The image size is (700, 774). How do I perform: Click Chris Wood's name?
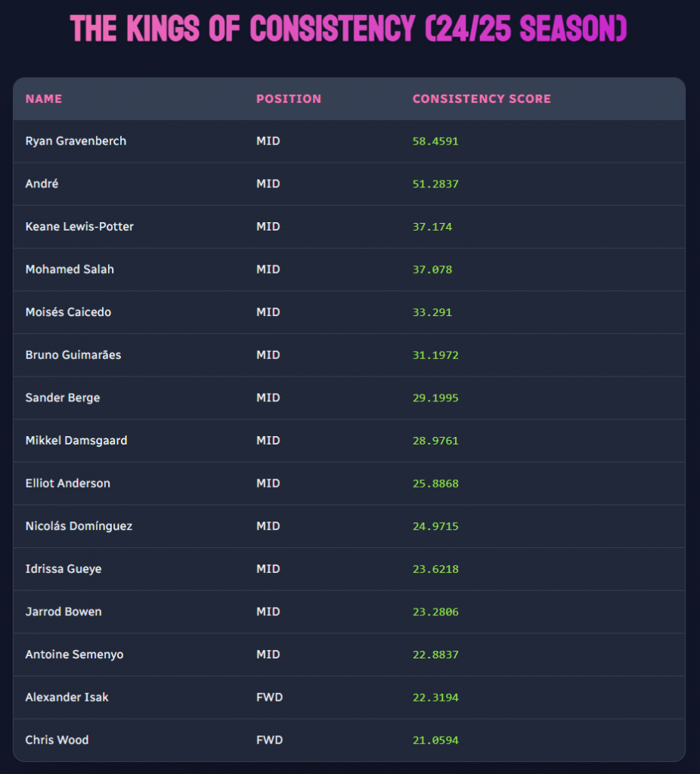click(57, 740)
